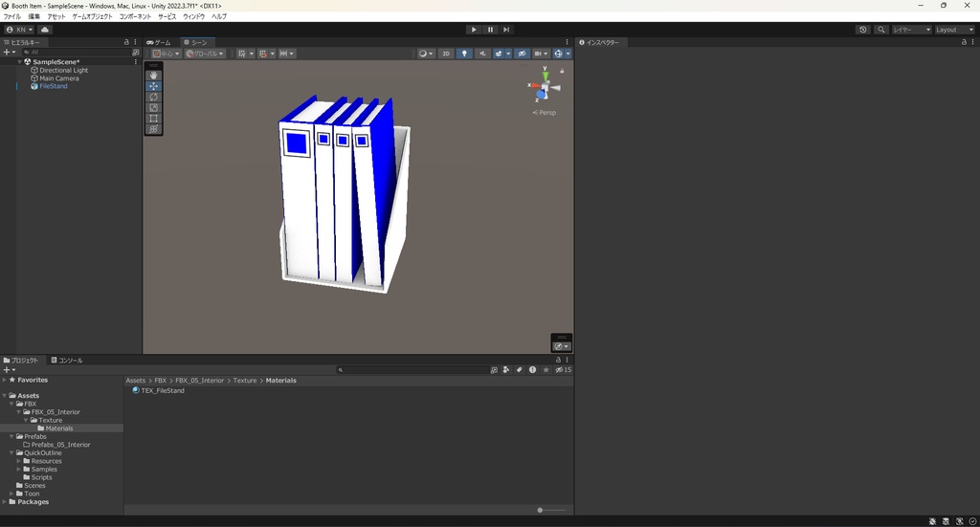
Task: Open the pivot Center (中心) dropdown
Action: click(x=167, y=54)
